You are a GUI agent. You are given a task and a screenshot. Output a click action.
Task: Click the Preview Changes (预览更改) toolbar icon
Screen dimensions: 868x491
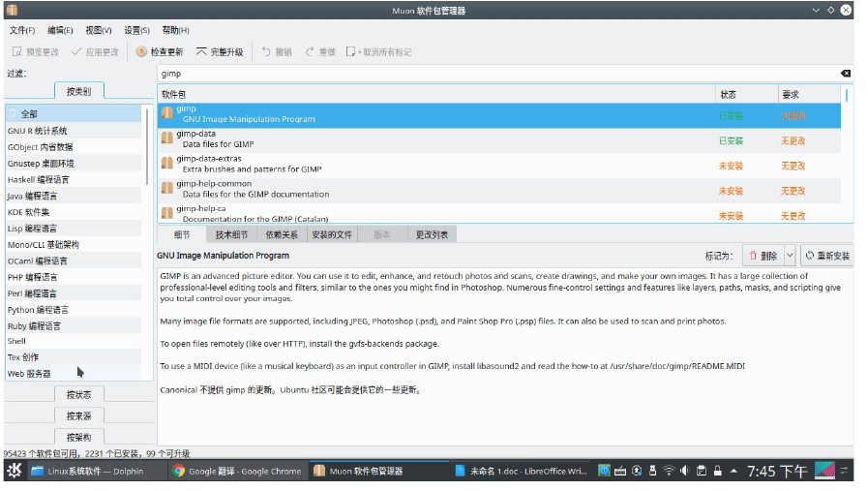coord(17,52)
